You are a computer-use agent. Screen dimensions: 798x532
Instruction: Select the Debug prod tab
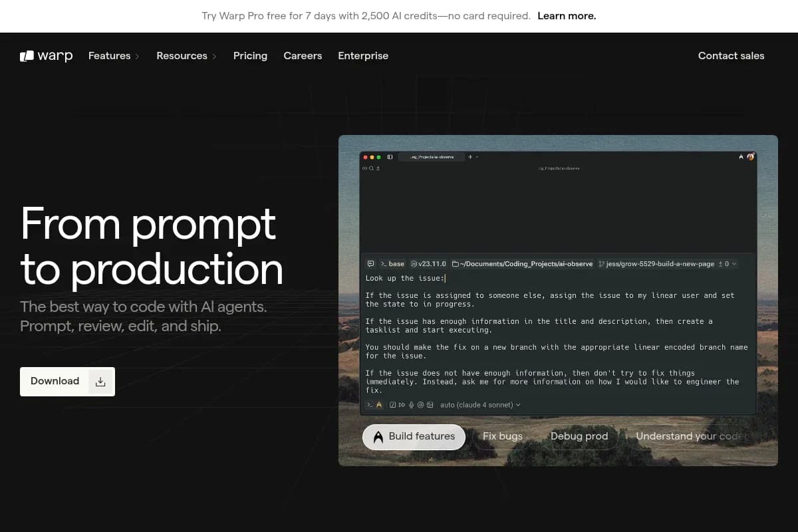(579, 436)
